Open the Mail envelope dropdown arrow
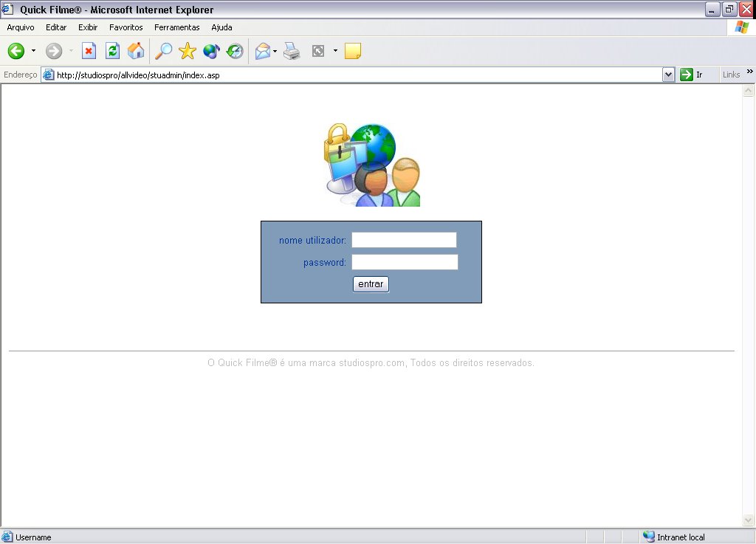The height and width of the screenshot is (544, 756). tap(275, 51)
